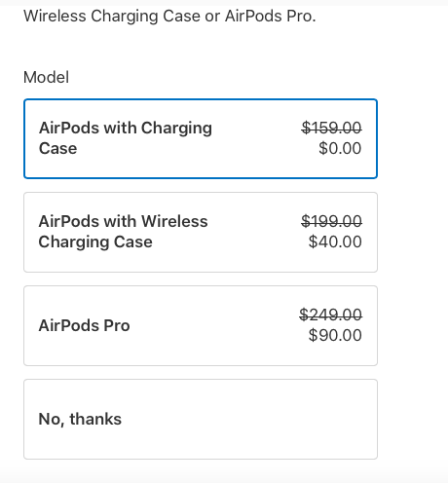Click the $90.00 AirPods Pro price

(x=335, y=335)
